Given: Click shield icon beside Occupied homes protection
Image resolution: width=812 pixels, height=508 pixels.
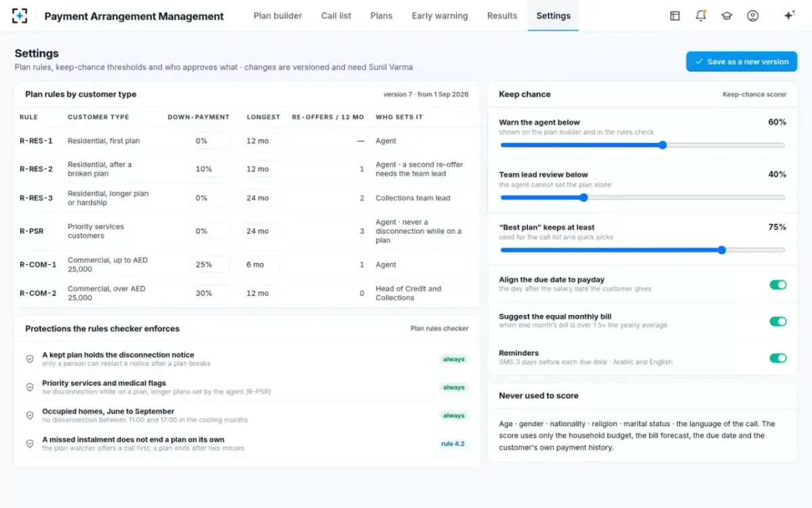Looking at the screenshot, I should click(30, 415).
